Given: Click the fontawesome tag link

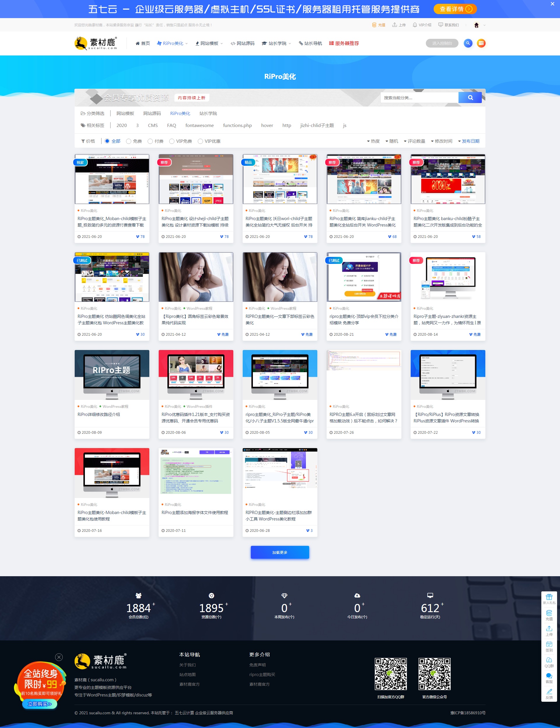Looking at the screenshot, I should coord(199,125).
